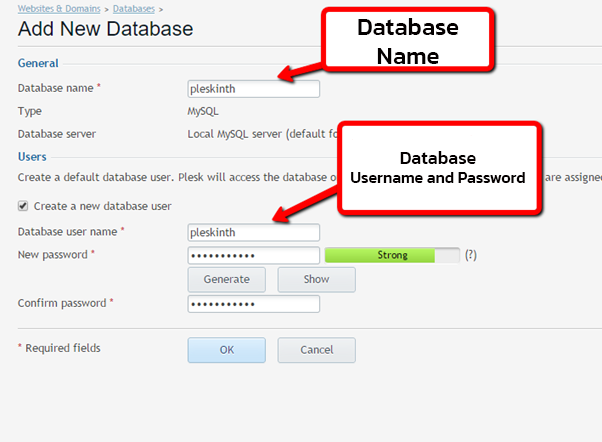Open the (?) password help hint
The width and height of the screenshot is (602, 442).
click(470, 255)
